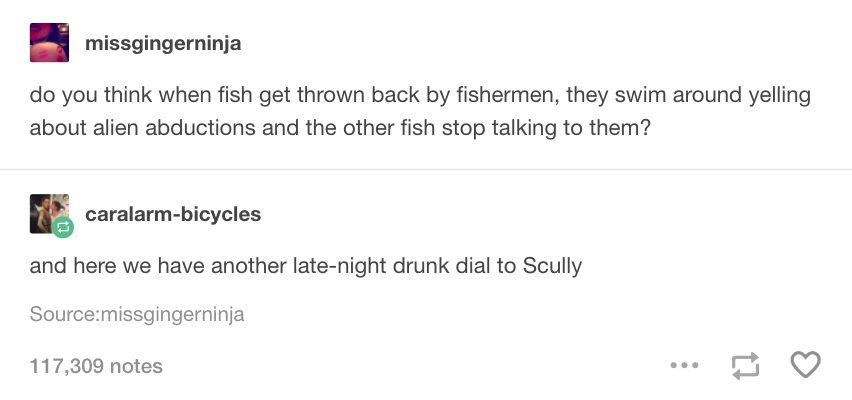
Task: View the 117,309 notes on this post
Action: tap(96, 366)
